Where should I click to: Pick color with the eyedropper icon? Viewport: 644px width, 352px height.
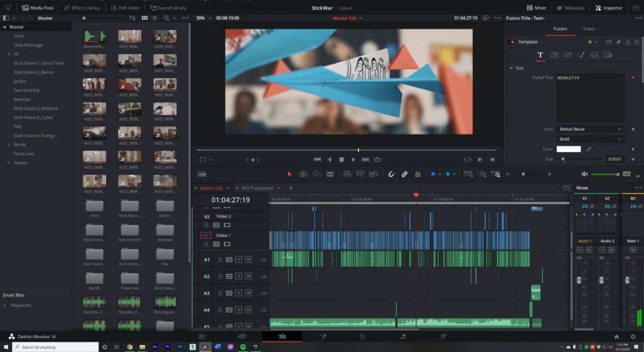(x=589, y=150)
